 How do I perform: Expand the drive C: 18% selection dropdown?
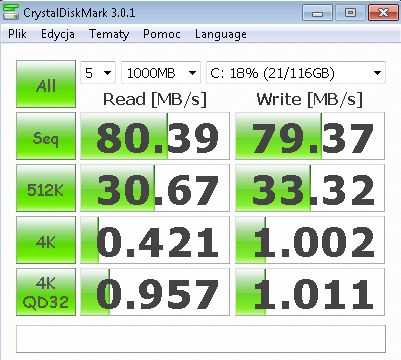point(296,73)
